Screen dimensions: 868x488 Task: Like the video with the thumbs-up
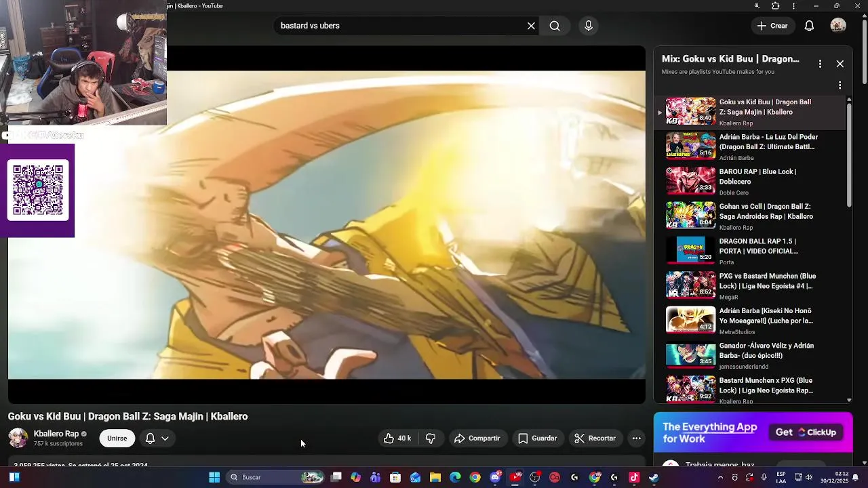(x=397, y=439)
